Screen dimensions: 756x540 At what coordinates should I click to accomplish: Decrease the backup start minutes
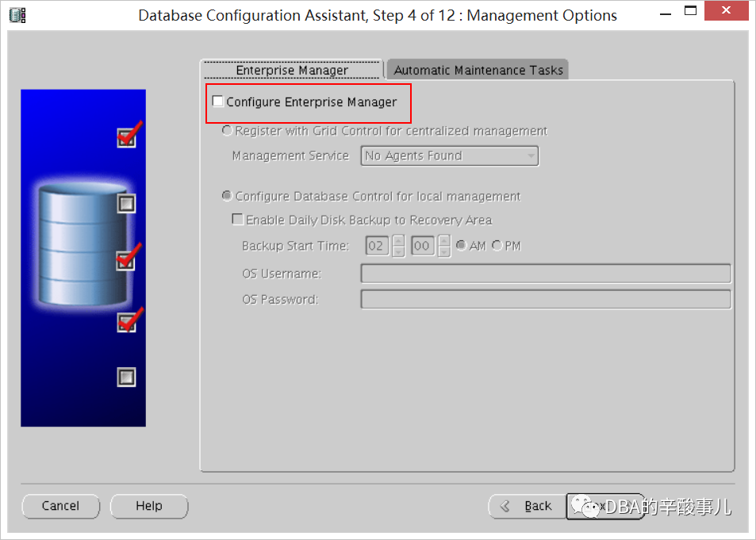tap(444, 251)
